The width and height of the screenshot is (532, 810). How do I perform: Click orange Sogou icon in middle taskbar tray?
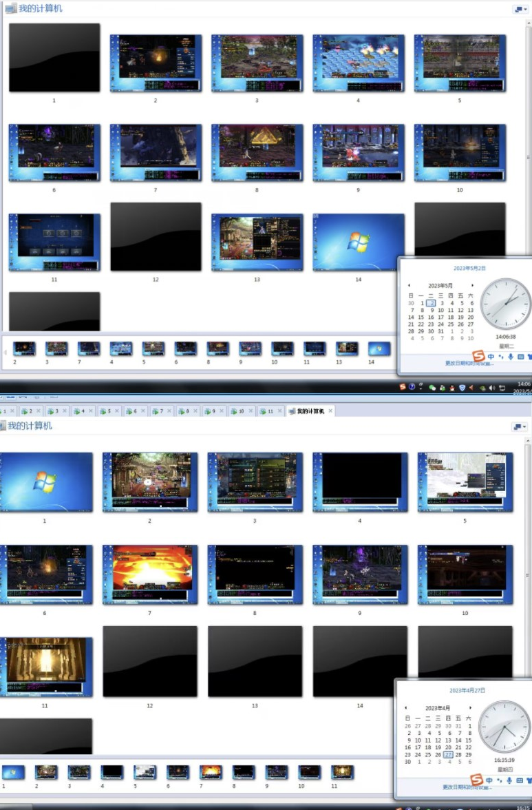pos(403,387)
